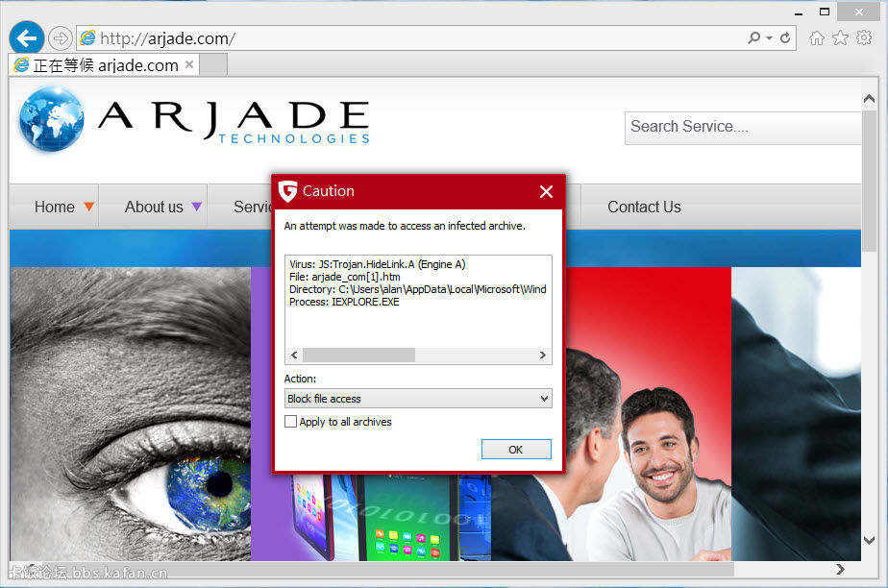This screenshot has width=888, height=588.
Task: Click the File: arjade_com[1].htm line
Action: (344, 277)
